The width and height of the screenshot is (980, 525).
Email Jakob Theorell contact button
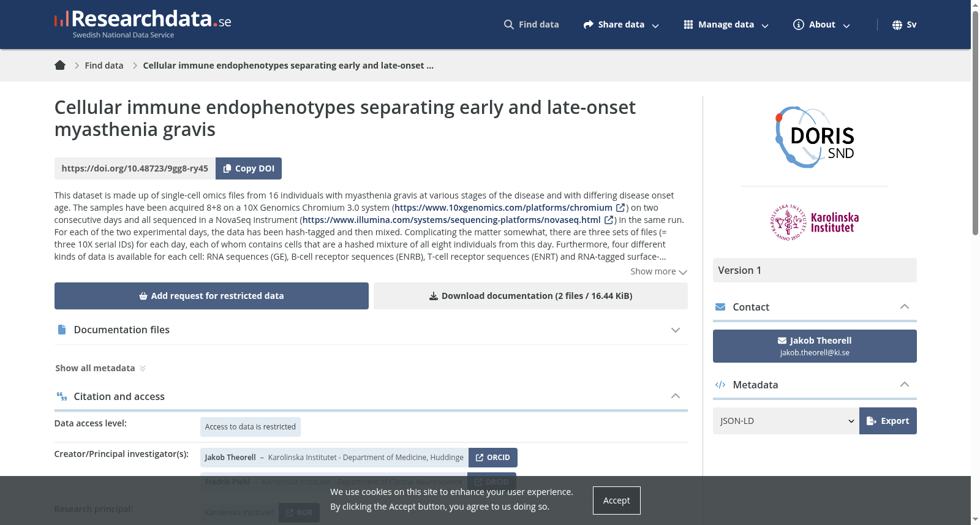click(815, 346)
